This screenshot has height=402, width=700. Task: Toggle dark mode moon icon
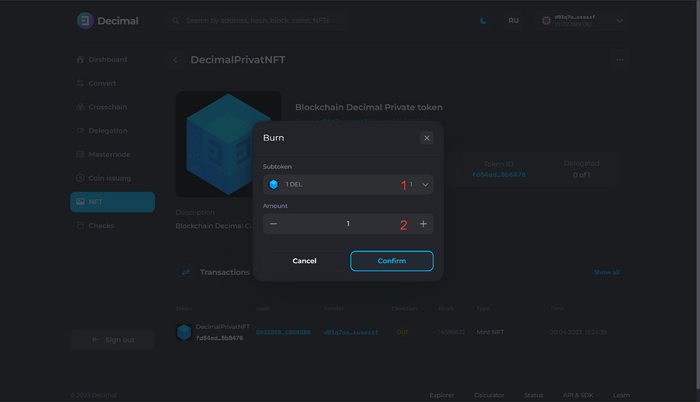pyautogui.click(x=483, y=21)
